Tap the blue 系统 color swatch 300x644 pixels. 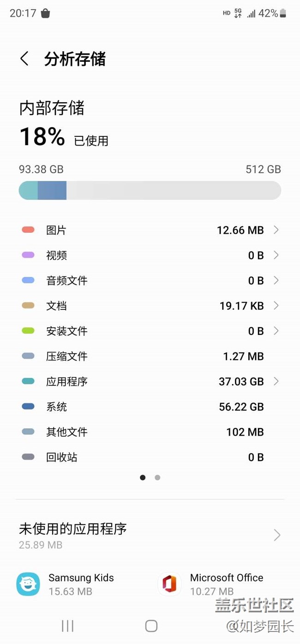tap(28, 407)
